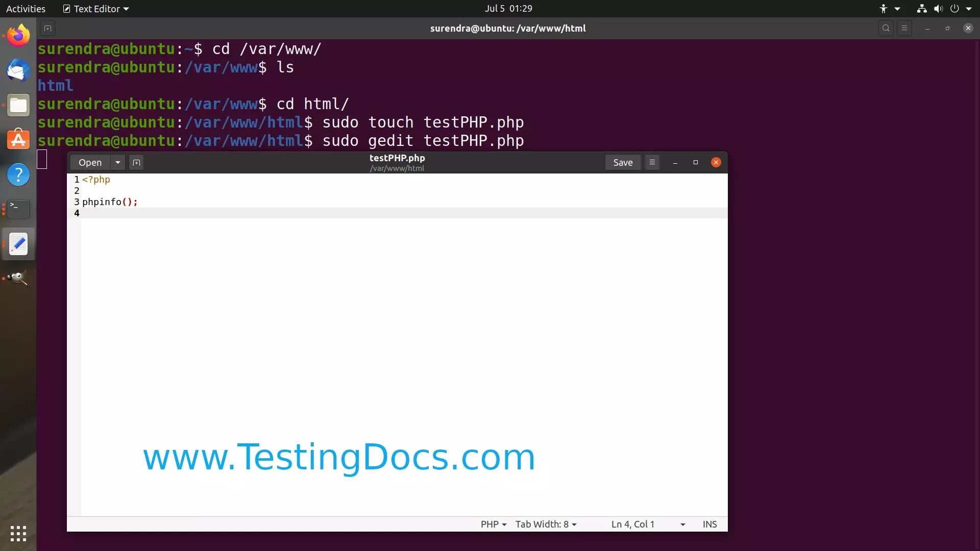Show applications grid
The image size is (980, 551).
18,534
